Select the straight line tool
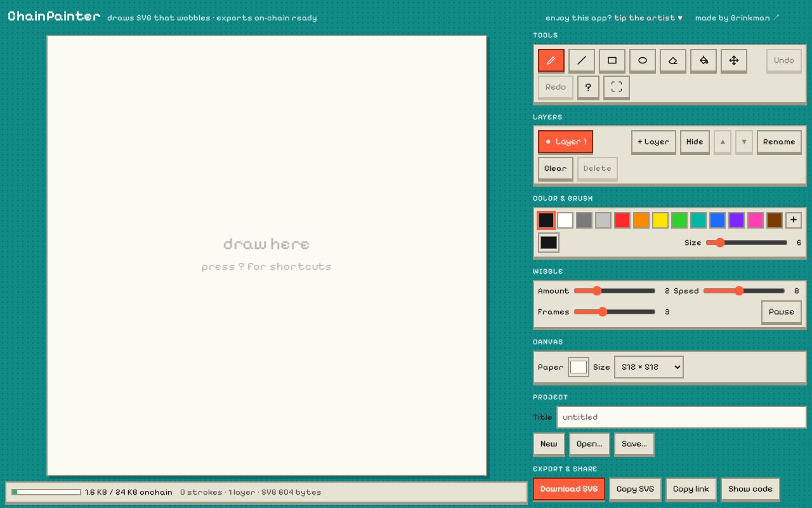Viewport: 812px width, 508px height. pyautogui.click(x=582, y=60)
